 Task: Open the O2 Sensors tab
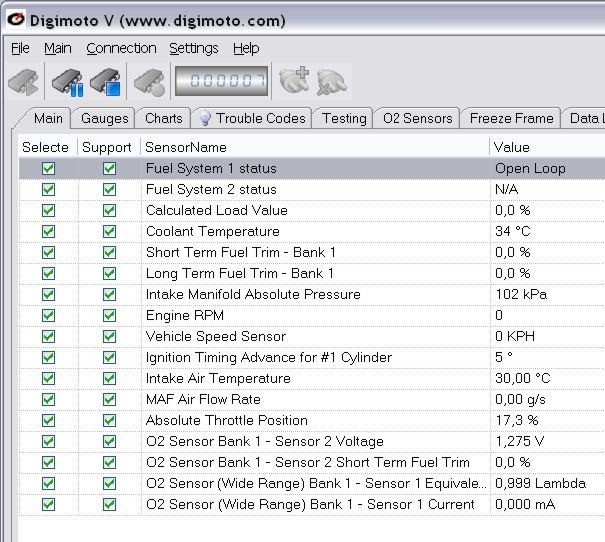click(417, 118)
